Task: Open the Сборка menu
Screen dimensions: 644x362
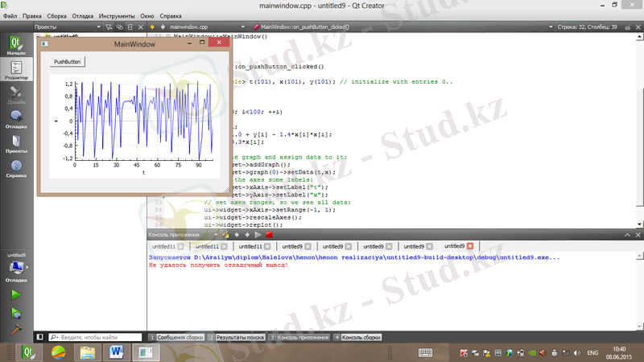Action: (57, 15)
